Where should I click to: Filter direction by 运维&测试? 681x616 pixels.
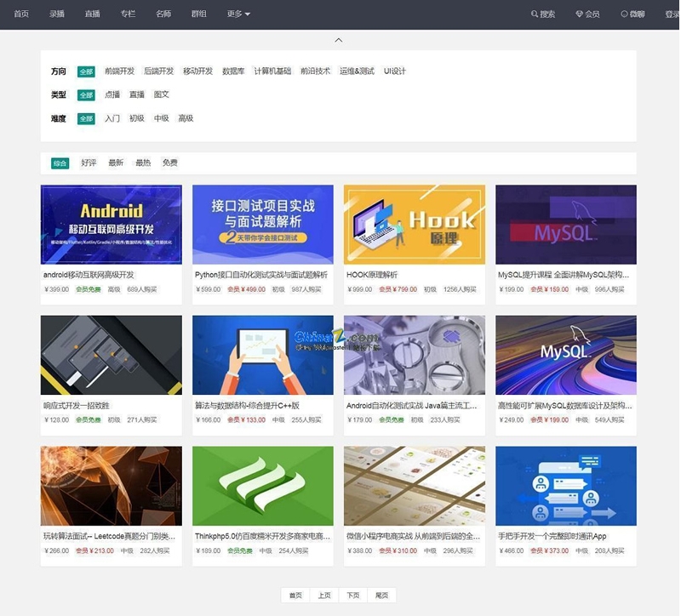click(357, 71)
